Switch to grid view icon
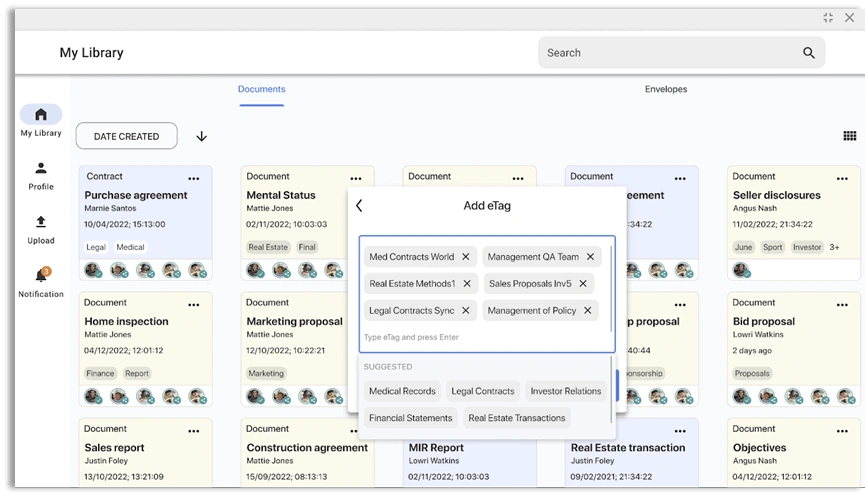This screenshot has width=868, height=497. (x=849, y=136)
